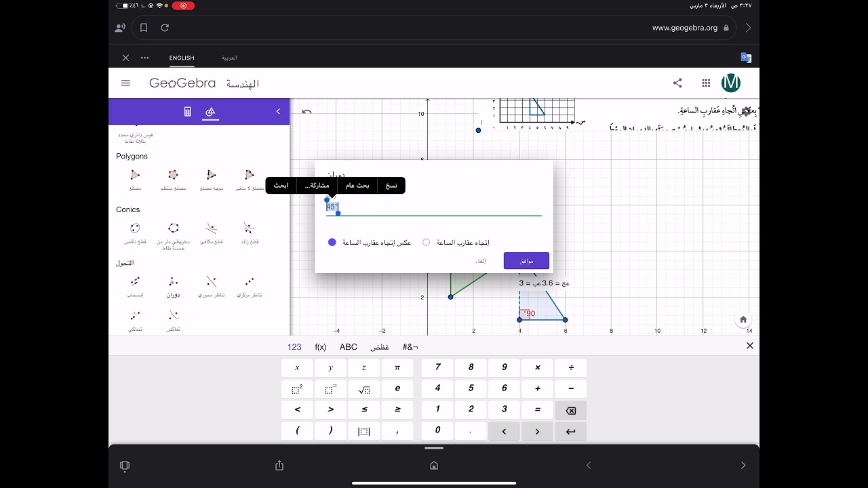
Task: Select the Polygon (مضلع) tool
Action: click(135, 178)
